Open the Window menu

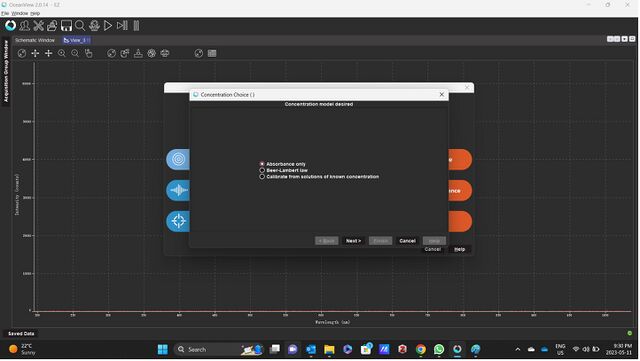click(x=20, y=13)
